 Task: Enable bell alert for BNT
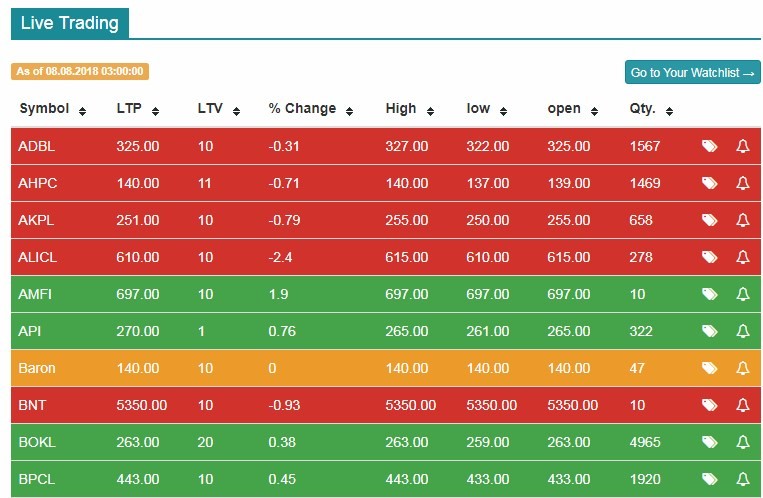742,405
